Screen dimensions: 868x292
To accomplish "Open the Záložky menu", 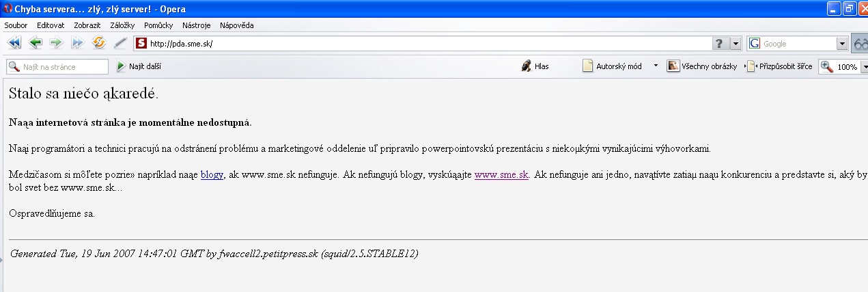I will [122, 25].
